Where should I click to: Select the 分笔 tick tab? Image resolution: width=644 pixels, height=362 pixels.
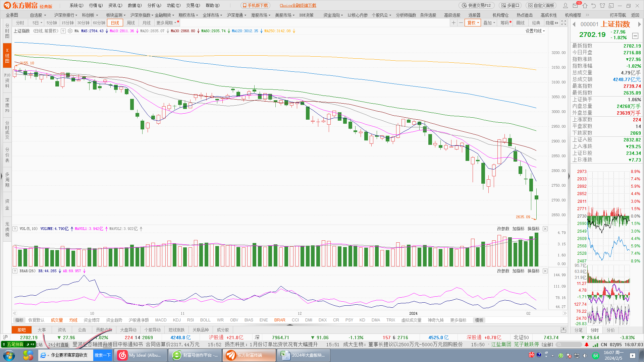(579, 330)
